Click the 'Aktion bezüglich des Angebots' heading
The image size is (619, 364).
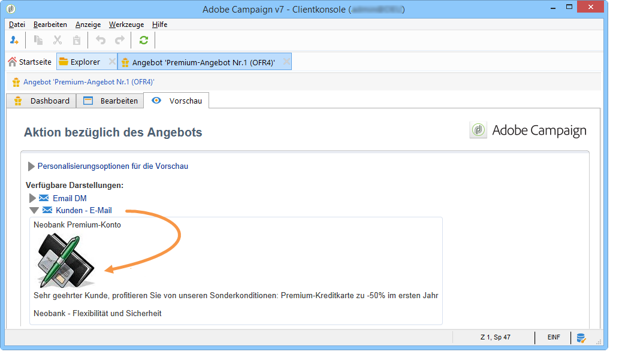coord(113,132)
